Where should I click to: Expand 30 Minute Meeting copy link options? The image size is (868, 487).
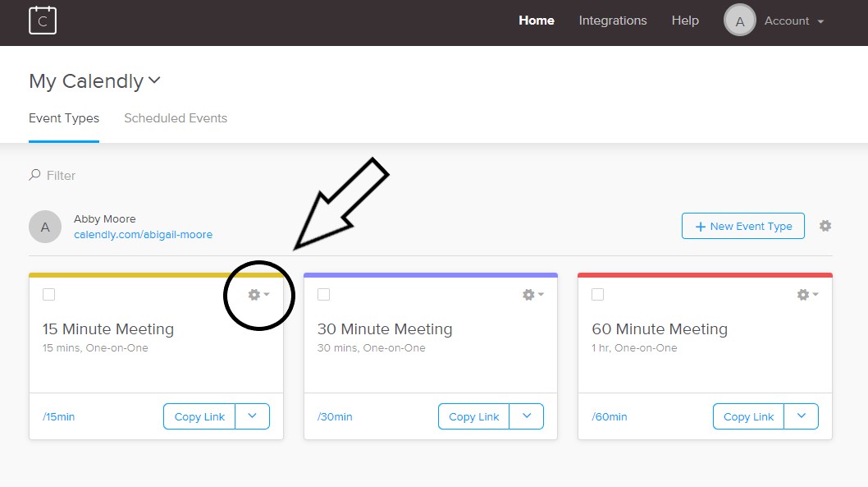[527, 416]
